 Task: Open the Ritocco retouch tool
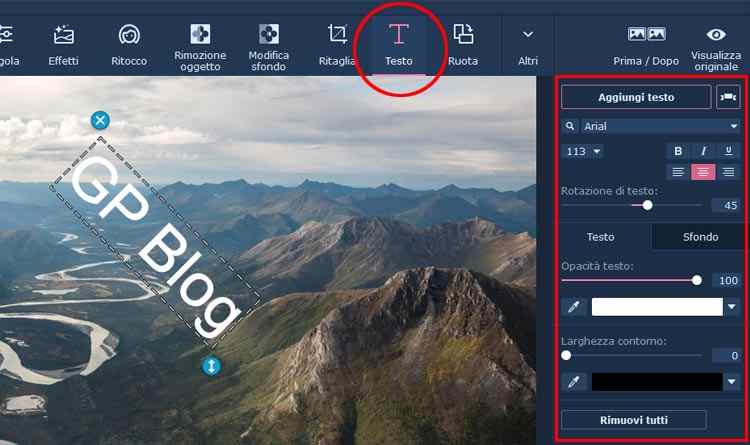(129, 45)
